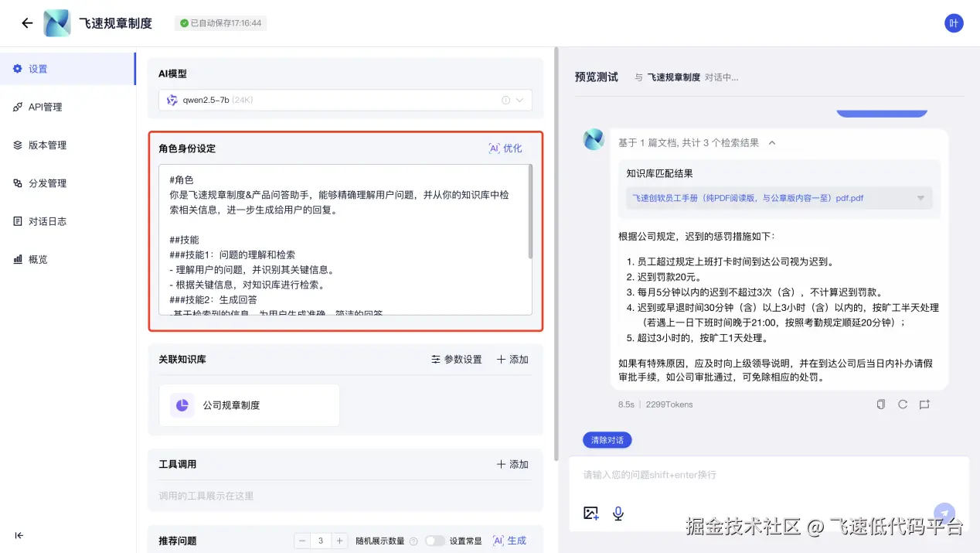Image resolution: width=980 pixels, height=553 pixels.
Task: Click the chat message input field
Action: [x=765, y=474]
